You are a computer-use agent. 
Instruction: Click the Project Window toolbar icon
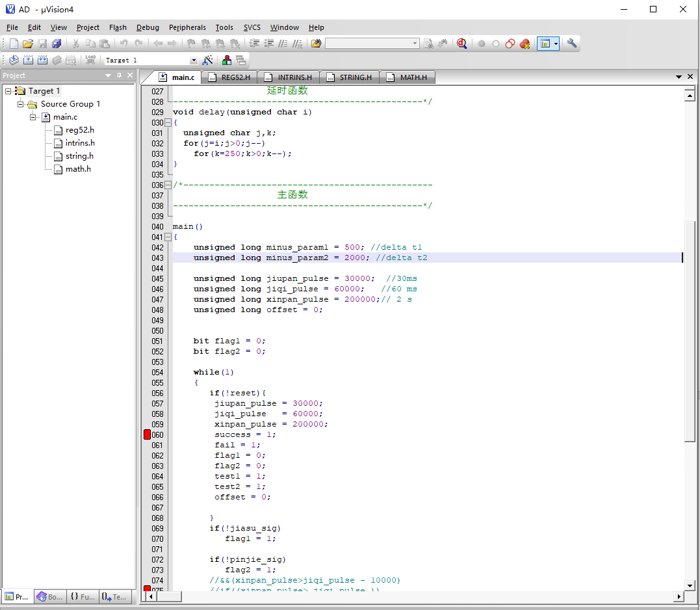545,44
